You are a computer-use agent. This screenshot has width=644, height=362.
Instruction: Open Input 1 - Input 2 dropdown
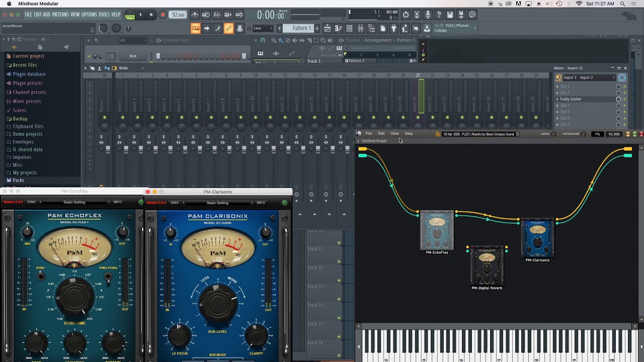589,77
